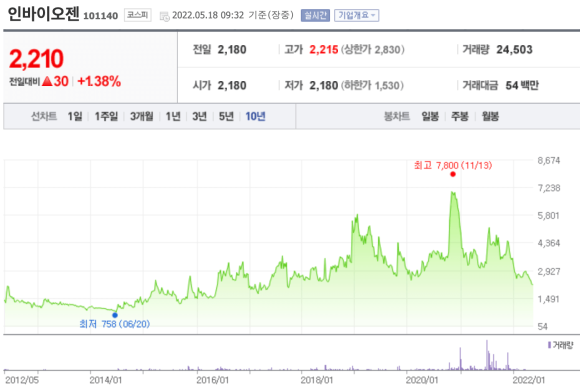Click the 최저 758 (06/20) label
This screenshot has width=580, height=390.
(x=115, y=324)
